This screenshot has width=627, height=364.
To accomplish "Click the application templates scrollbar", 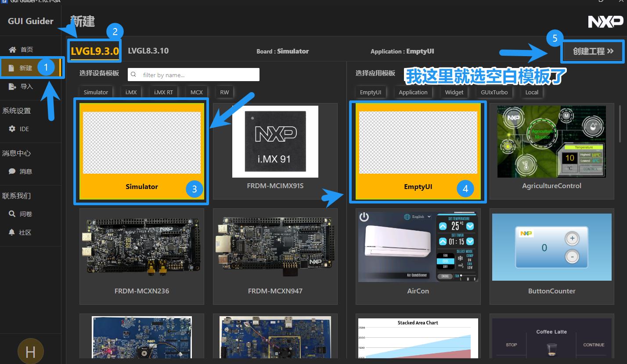I will (x=620, y=124).
